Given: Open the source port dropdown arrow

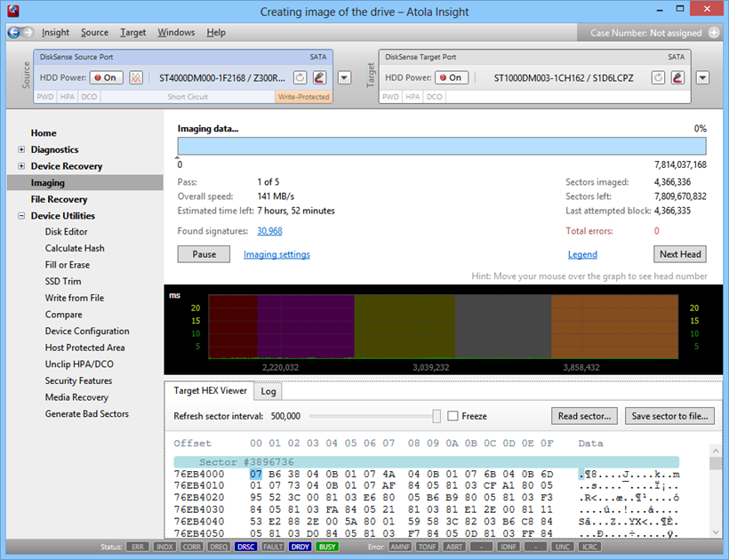Looking at the screenshot, I should point(344,77).
